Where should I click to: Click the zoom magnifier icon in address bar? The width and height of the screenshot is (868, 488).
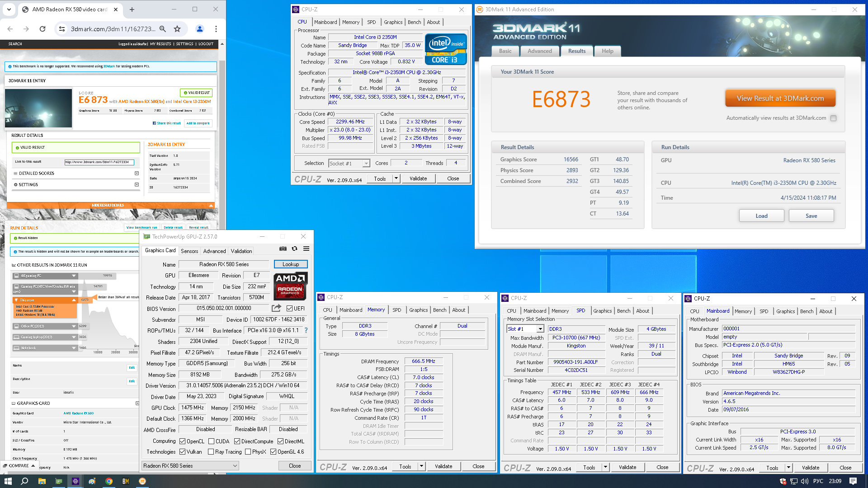click(163, 29)
